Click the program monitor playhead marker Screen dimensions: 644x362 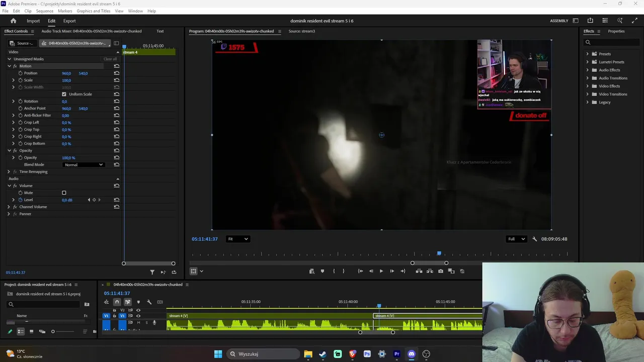[x=439, y=253]
